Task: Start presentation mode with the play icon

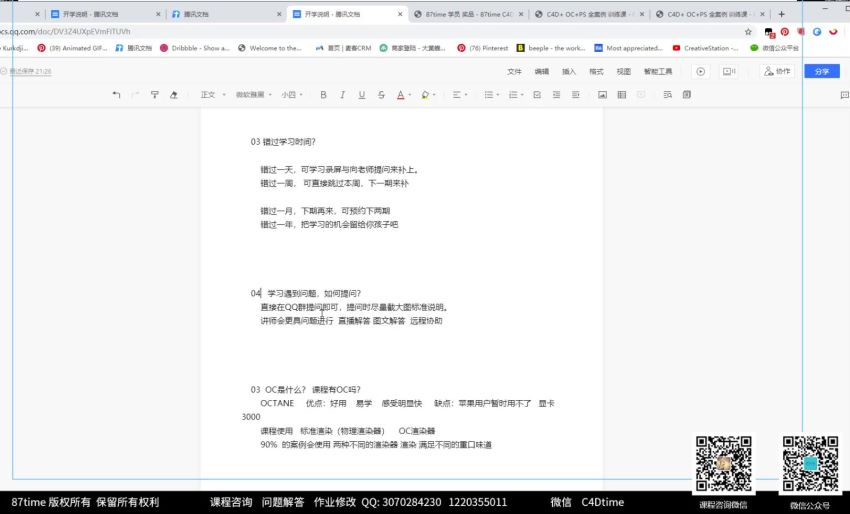Action: pos(700,72)
